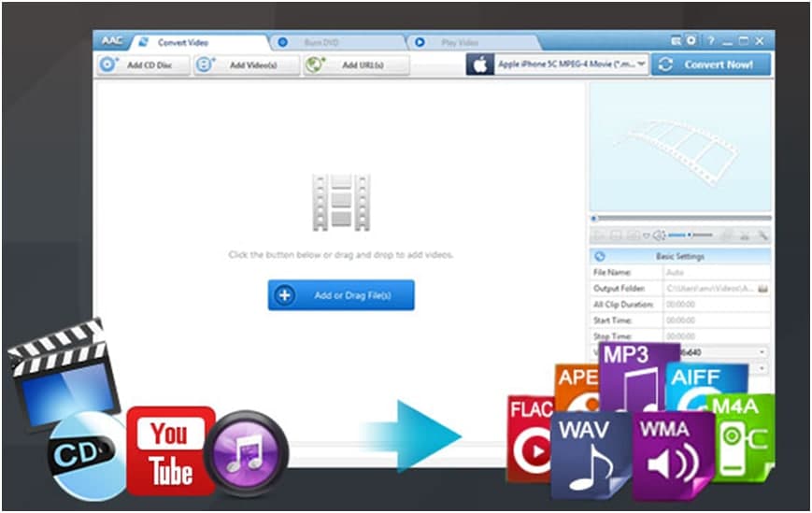
Task: Click the wrench icon in player controls
Action: pos(762,235)
